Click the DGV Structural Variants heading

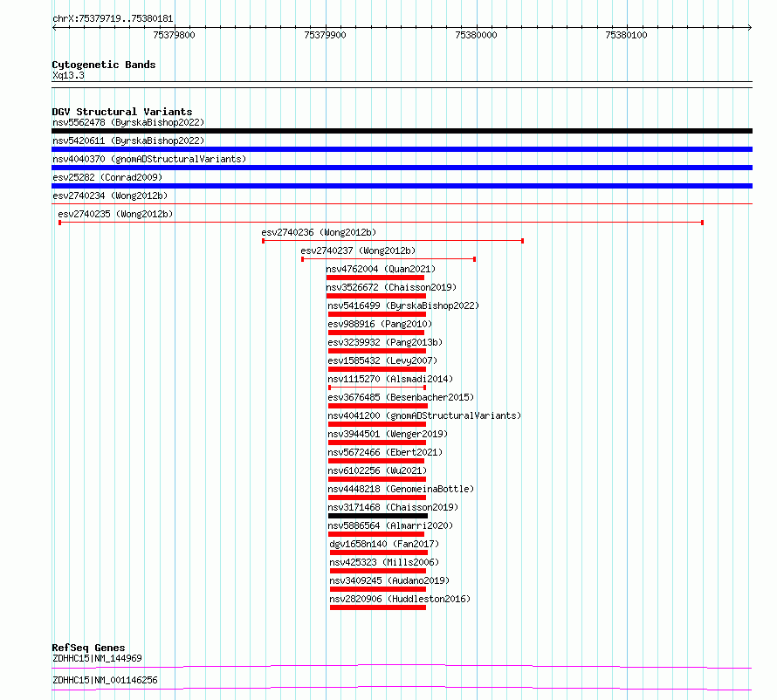click(122, 112)
